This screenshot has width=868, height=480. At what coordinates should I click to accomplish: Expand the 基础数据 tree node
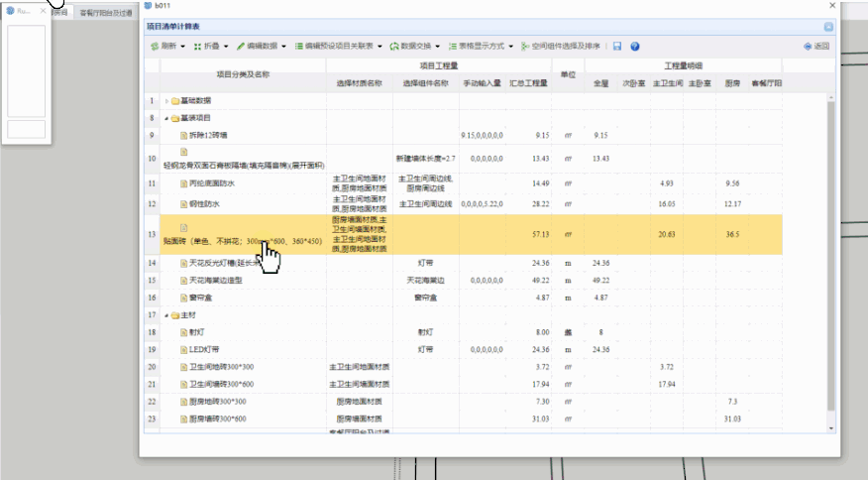pos(164,101)
